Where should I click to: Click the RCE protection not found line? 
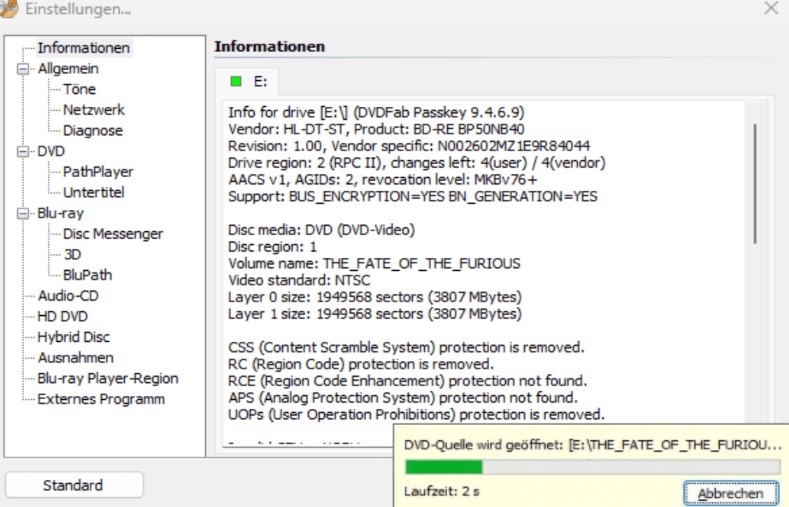(x=408, y=381)
